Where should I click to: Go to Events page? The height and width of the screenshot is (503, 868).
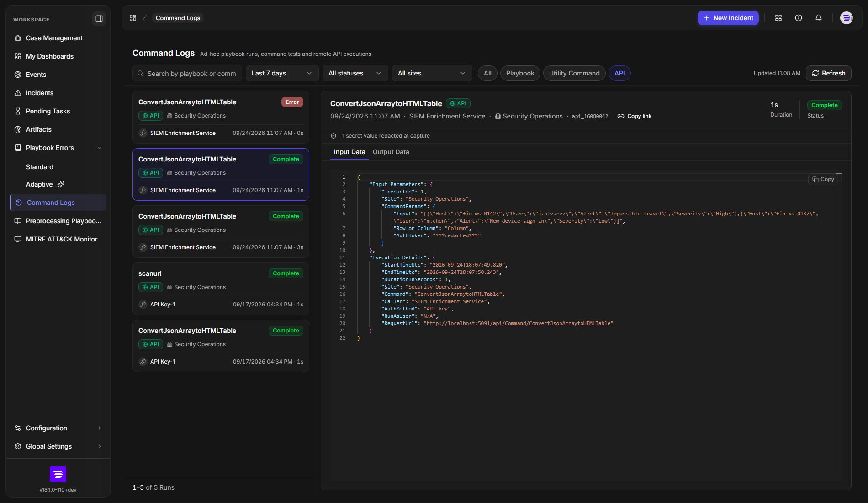(58, 75)
